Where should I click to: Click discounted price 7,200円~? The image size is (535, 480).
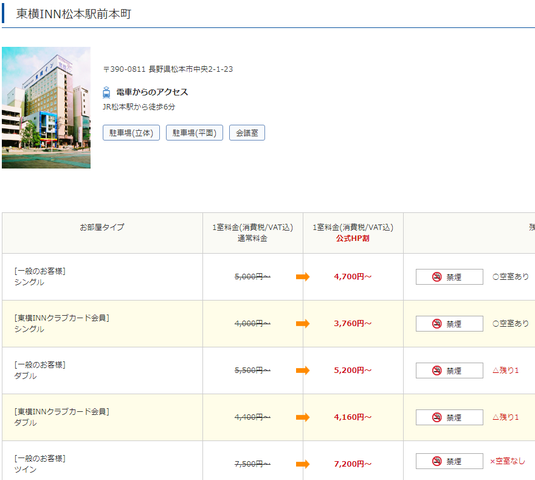[352, 464]
